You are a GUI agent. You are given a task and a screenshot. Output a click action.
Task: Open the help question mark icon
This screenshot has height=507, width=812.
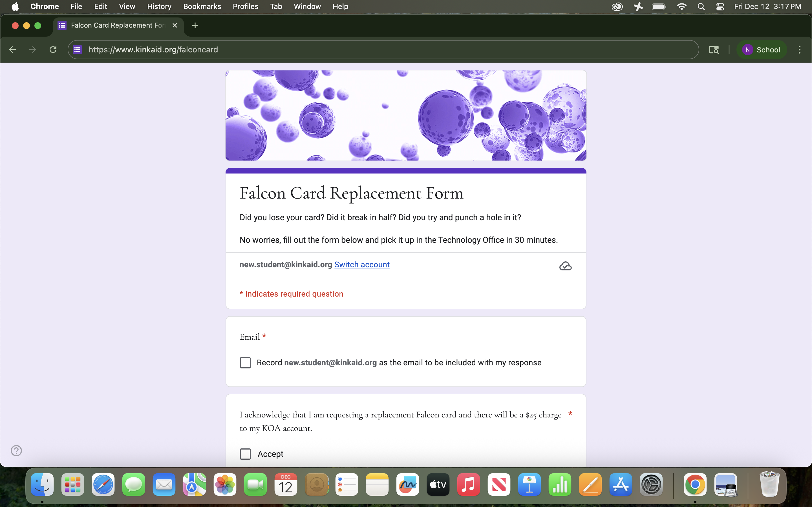click(x=16, y=450)
